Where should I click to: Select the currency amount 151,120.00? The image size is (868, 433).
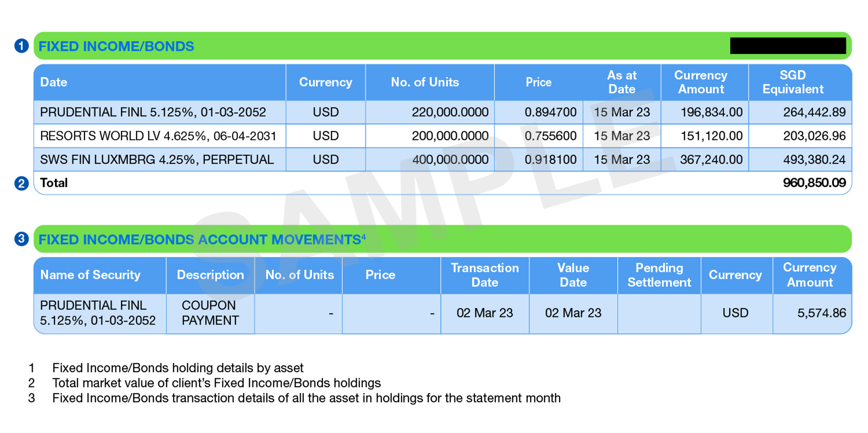tap(712, 136)
